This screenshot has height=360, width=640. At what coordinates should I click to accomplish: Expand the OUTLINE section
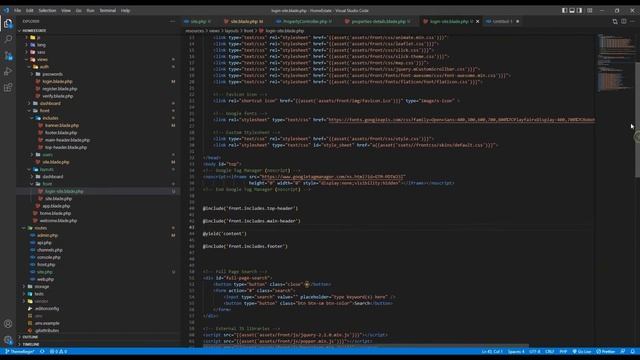(98, 337)
